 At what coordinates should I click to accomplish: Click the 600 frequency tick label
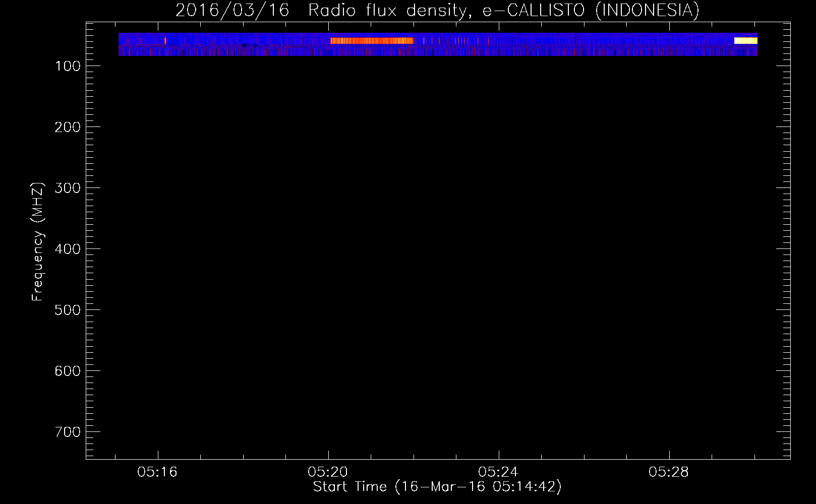point(68,371)
